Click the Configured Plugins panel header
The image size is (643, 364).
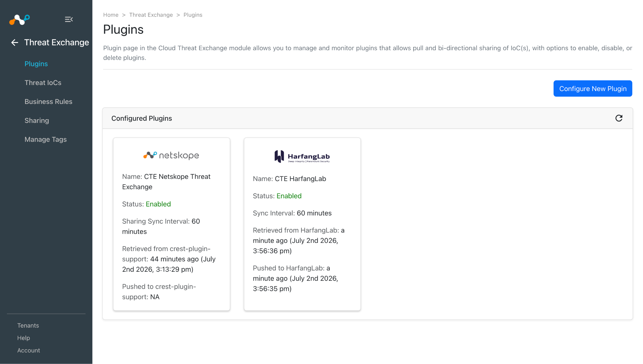pyautogui.click(x=367, y=118)
